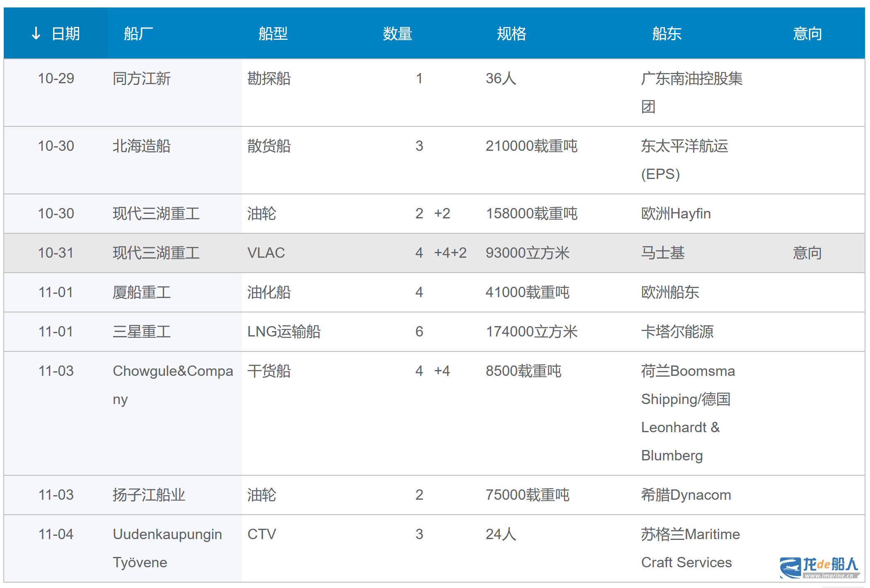Click the +4 option quantity text
This screenshot has width=870, height=588.
click(x=442, y=371)
